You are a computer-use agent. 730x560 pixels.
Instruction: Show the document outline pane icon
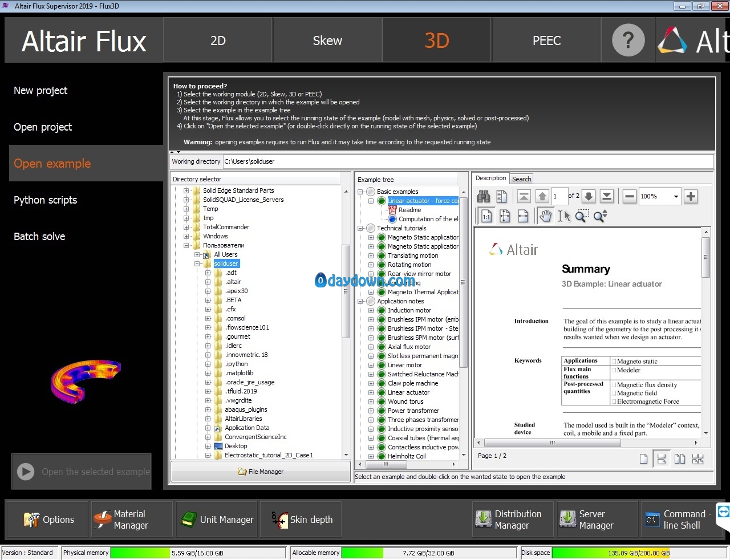(x=502, y=197)
